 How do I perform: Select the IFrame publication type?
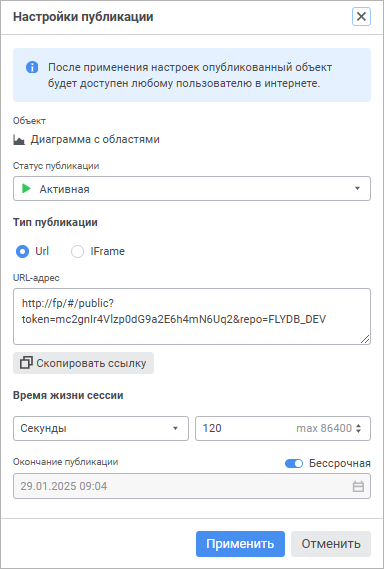point(77,251)
